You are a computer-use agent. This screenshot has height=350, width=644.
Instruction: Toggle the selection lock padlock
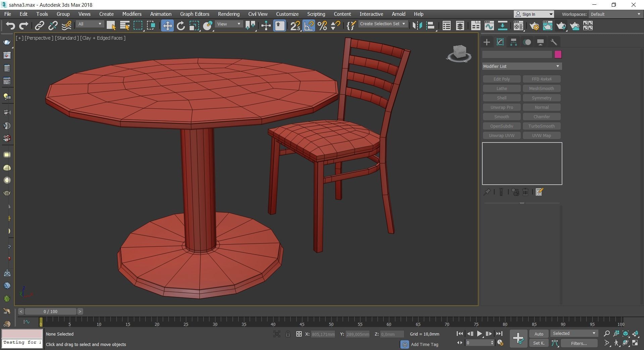[288, 334]
